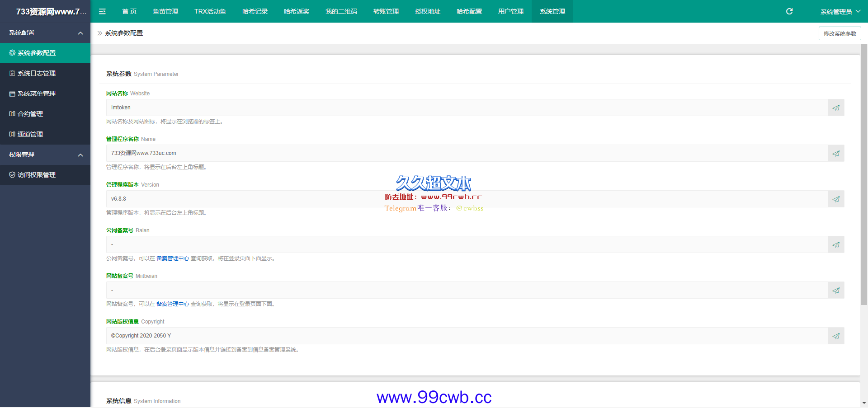
Task: Select 访问权限管理 sidebar item
Action: point(45,175)
